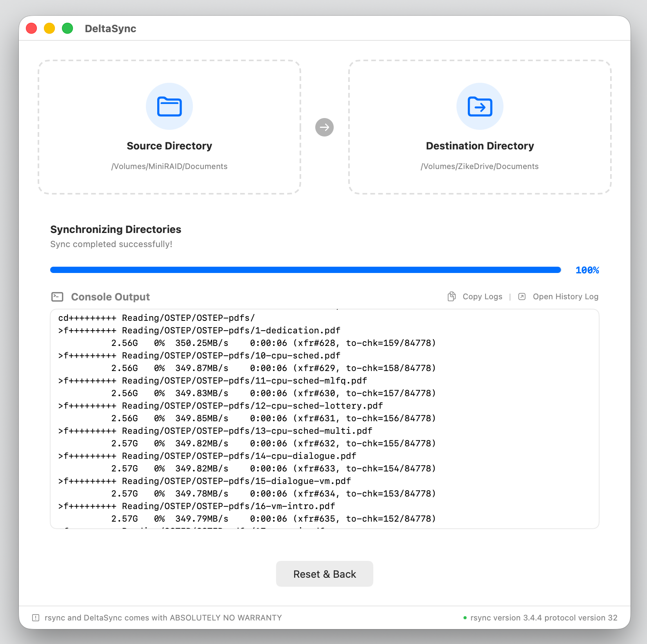Click the Console Output terminal icon

(57, 297)
